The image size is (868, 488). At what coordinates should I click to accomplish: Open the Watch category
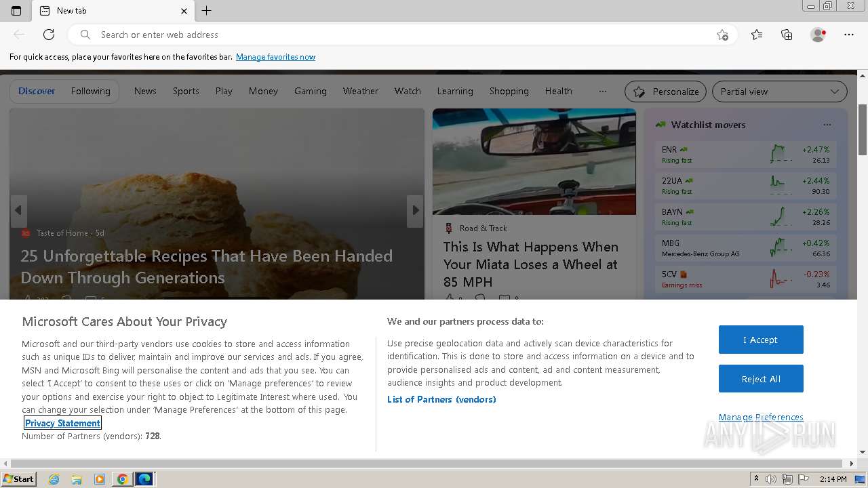click(x=408, y=91)
